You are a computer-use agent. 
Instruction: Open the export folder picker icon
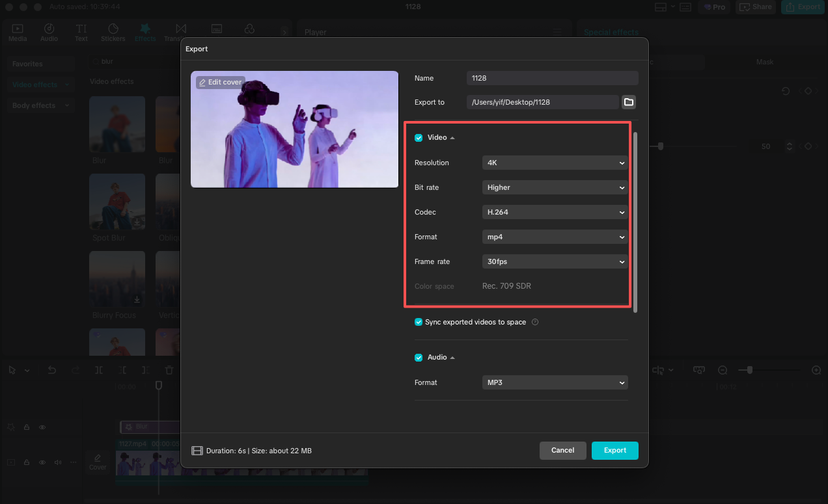click(x=630, y=102)
